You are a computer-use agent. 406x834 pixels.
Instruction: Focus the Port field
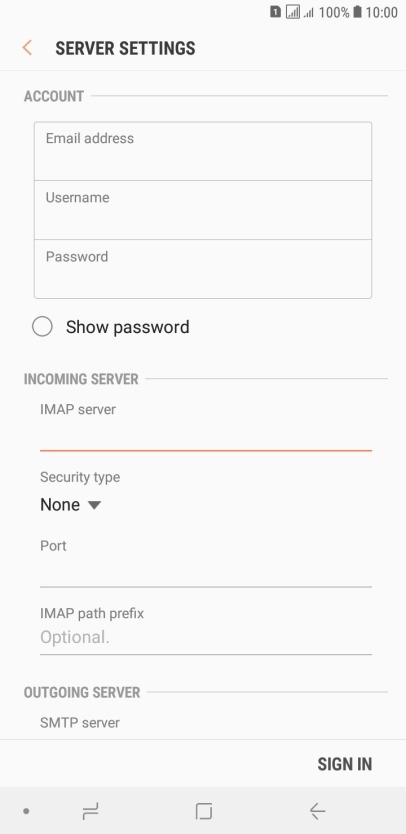tap(206, 573)
